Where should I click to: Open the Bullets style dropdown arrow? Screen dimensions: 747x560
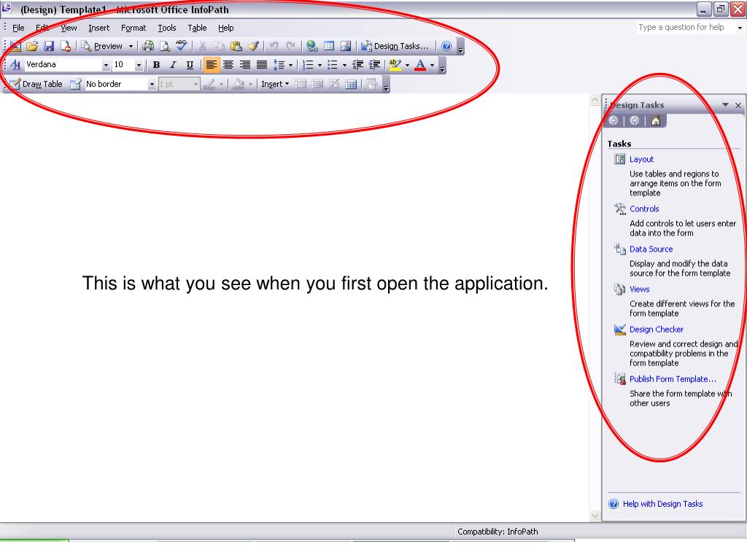[344, 65]
